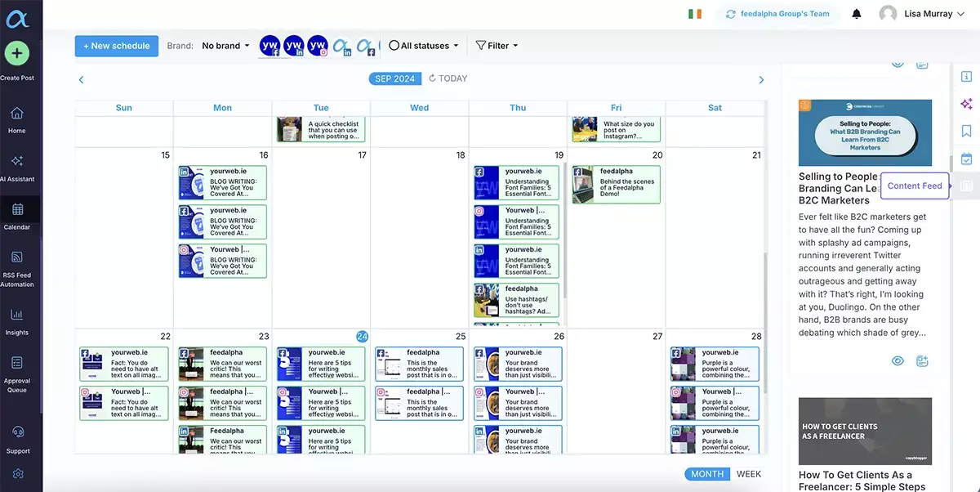
Task: Click the Content Feed icon in right rail
Action: tap(967, 186)
